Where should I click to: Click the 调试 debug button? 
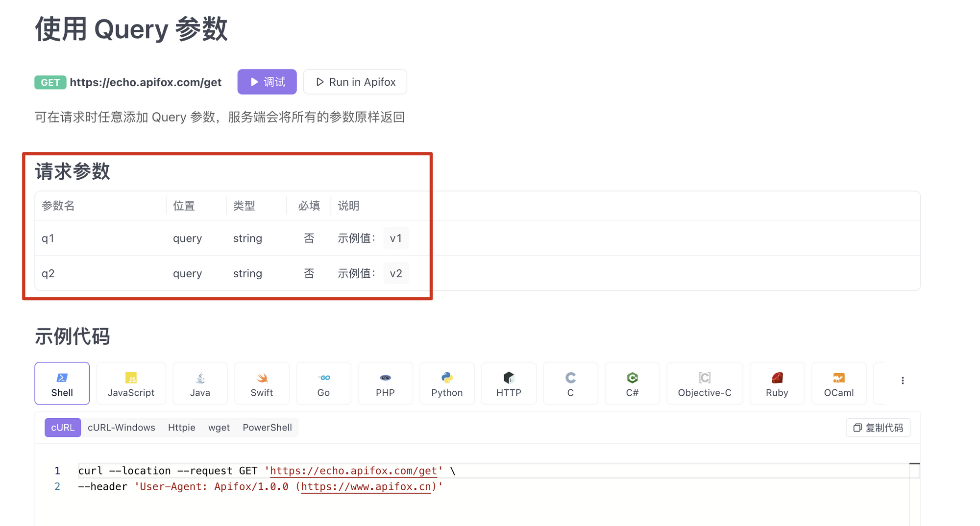(267, 82)
